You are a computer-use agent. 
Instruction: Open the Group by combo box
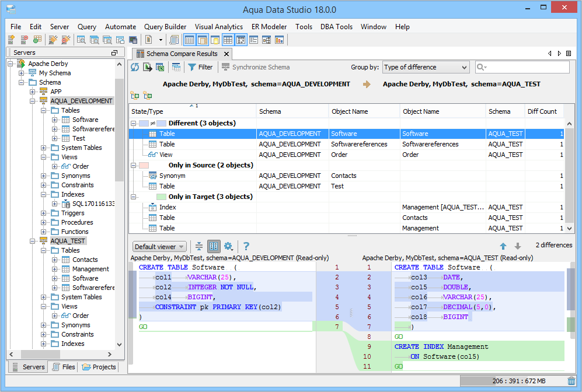[x=426, y=67]
